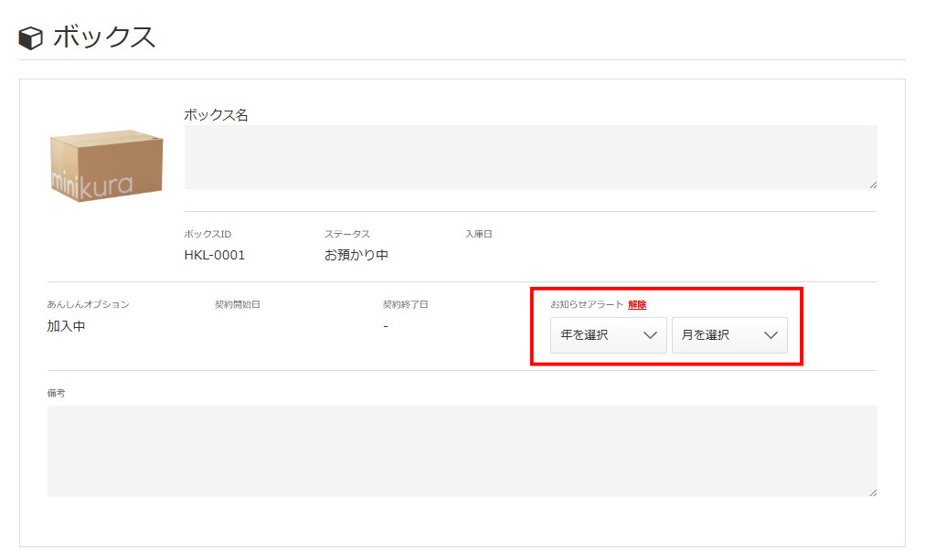Click the resize handle of the ボックス名 field
This screenshot has height=560, width=925.
coord(873,185)
